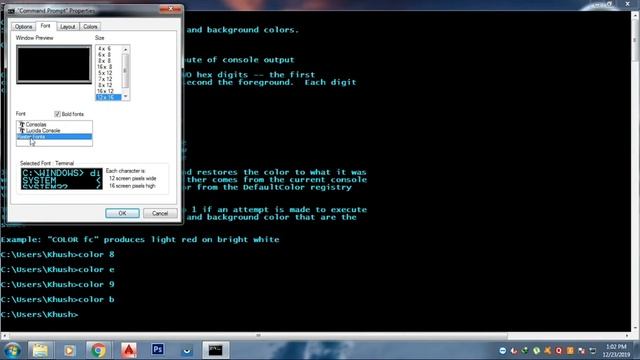This screenshot has width=640, height=360.
Task: Click the console prompt line C:\Users\Khush>
Action: coord(39,314)
